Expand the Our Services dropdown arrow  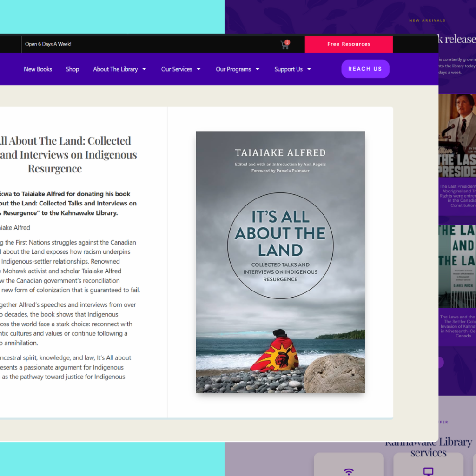point(198,69)
